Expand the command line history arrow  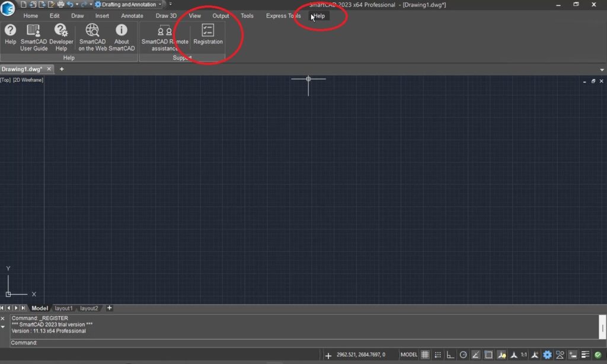(x=3, y=327)
